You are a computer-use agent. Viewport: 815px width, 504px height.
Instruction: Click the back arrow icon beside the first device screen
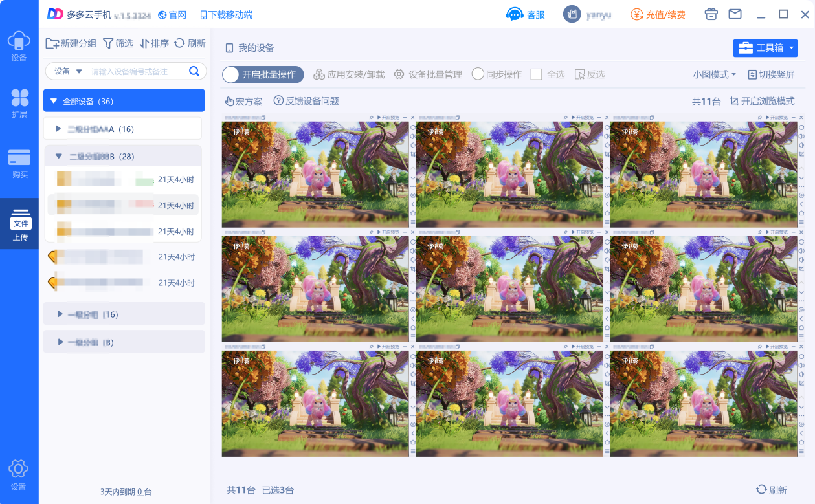[412, 204]
